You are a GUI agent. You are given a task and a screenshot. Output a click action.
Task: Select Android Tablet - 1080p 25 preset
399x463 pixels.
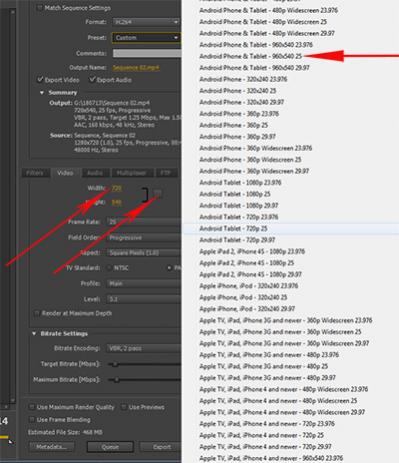(x=235, y=194)
